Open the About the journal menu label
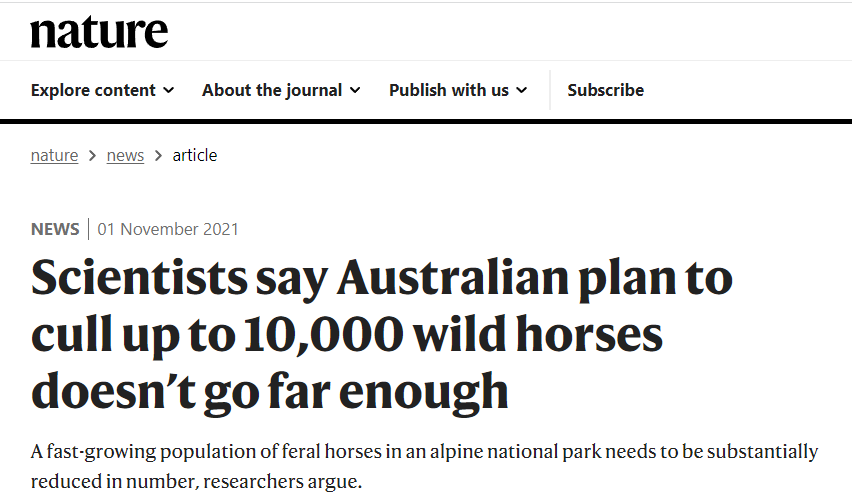Viewport: 852px width, 501px height. point(272,90)
